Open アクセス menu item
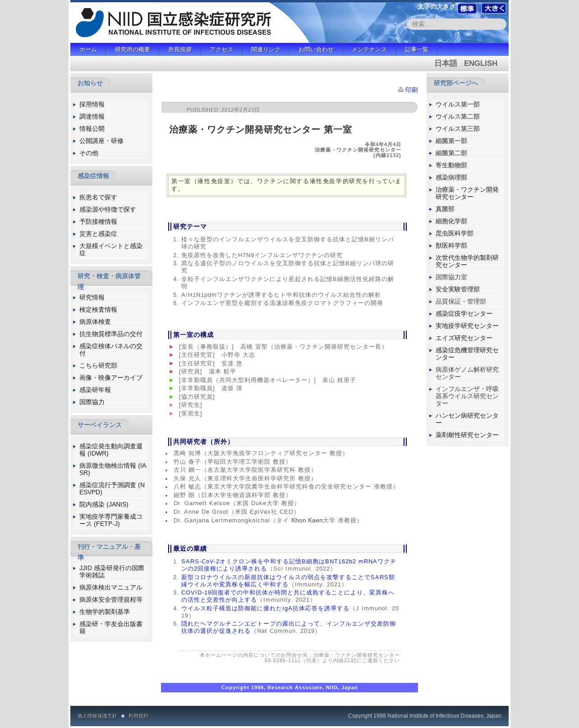This screenshot has height=728, width=579. [221, 50]
